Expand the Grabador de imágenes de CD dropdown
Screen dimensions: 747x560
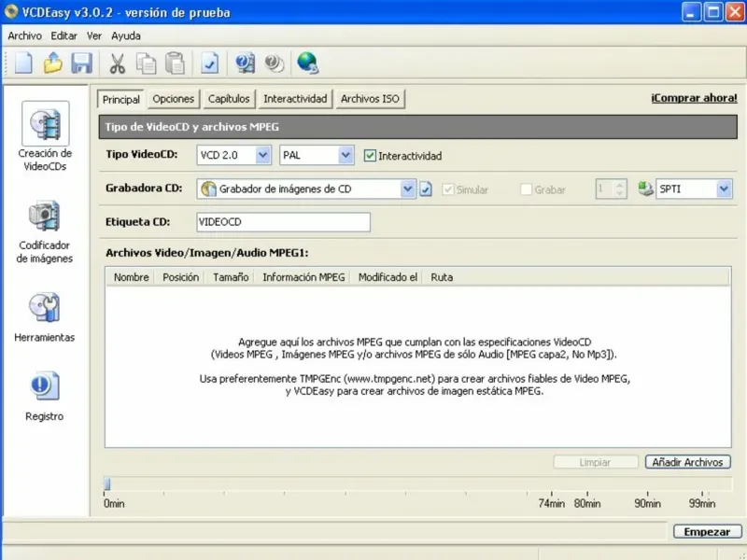pos(408,189)
